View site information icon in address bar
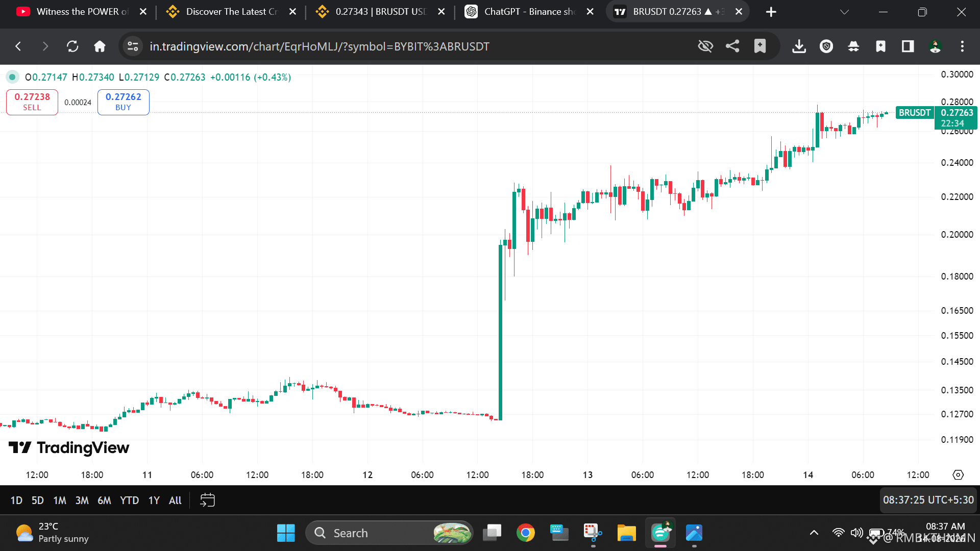The height and width of the screenshot is (551, 980). 133,46
